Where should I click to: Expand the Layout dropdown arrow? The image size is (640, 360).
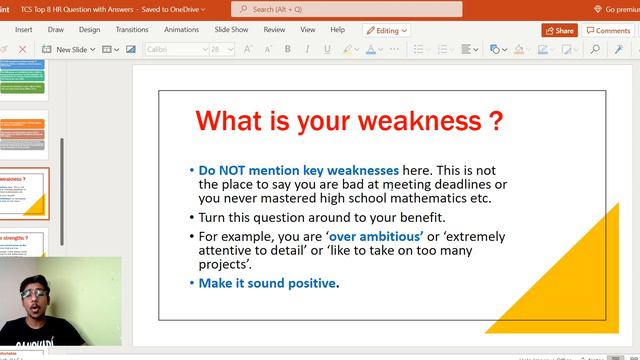point(116,50)
